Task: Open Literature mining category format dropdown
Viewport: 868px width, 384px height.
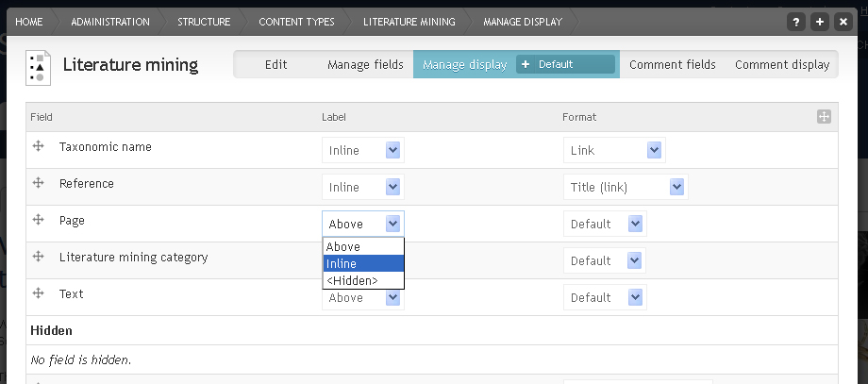Action: tap(605, 260)
